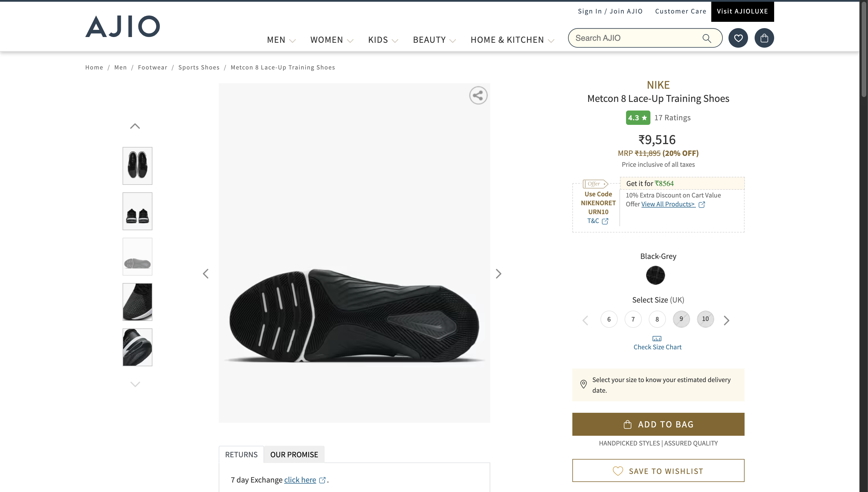The width and height of the screenshot is (868, 492).
Task: Click the ₹9,516 price
Action: (x=657, y=140)
